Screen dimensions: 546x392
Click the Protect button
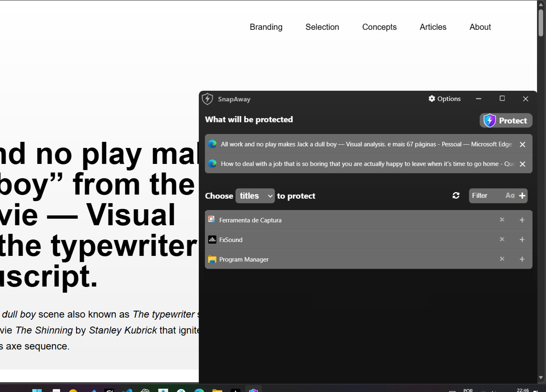(x=506, y=121)
